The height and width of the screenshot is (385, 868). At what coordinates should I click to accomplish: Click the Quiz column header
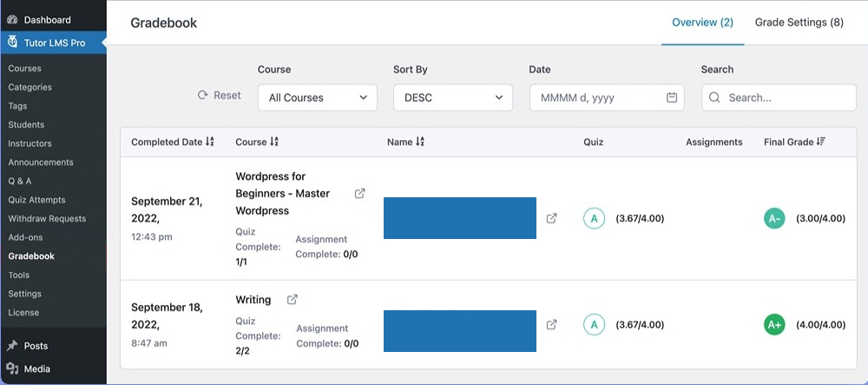594,142
